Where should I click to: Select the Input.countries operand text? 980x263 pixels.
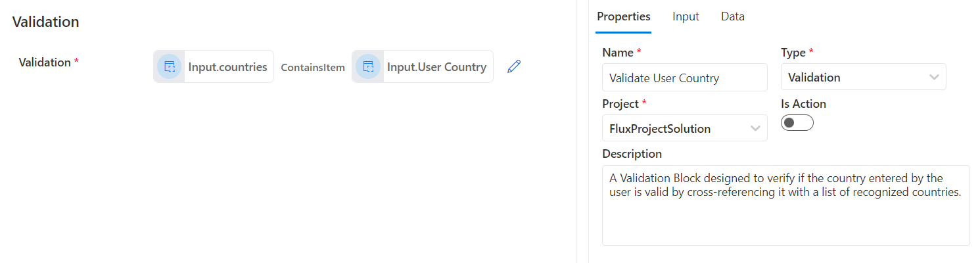click(x=227, y=67)
